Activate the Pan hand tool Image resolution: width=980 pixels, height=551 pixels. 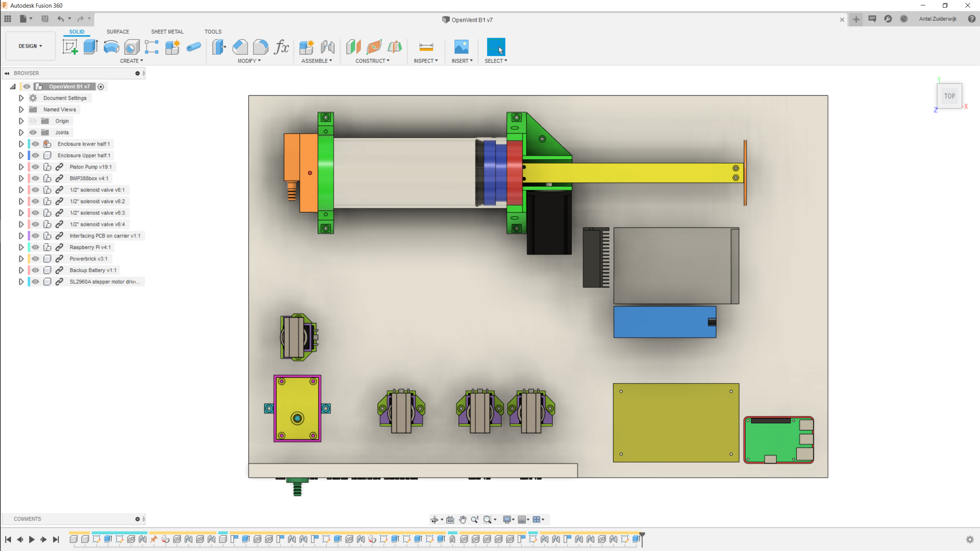[462, 519]
